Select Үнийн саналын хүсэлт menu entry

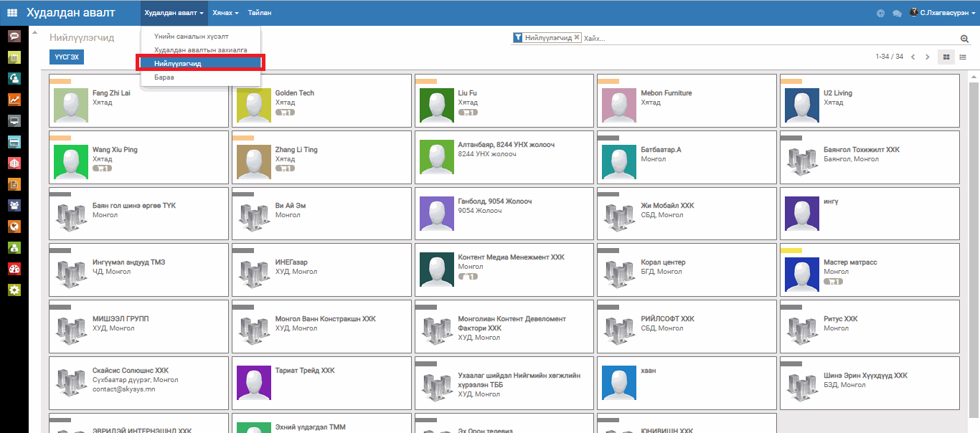191,37
